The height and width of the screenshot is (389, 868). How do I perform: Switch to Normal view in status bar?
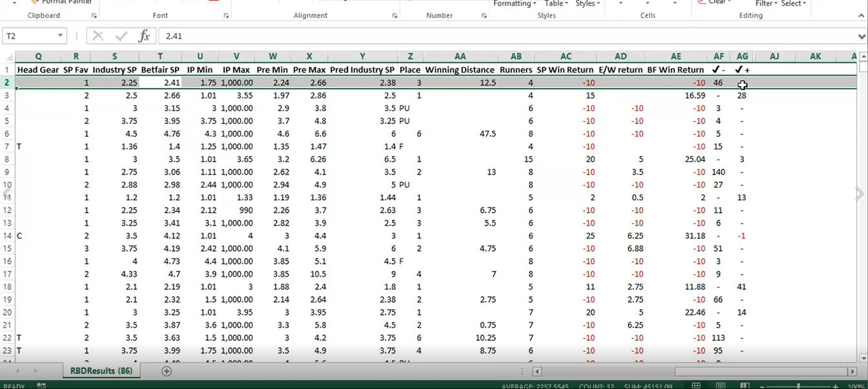(x=696, y=386)
